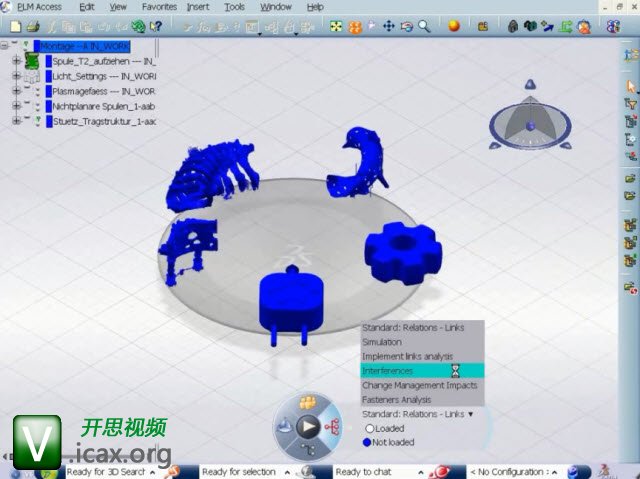
Task: Create a new document with the blank page icon
Action: tap(15, 27)
